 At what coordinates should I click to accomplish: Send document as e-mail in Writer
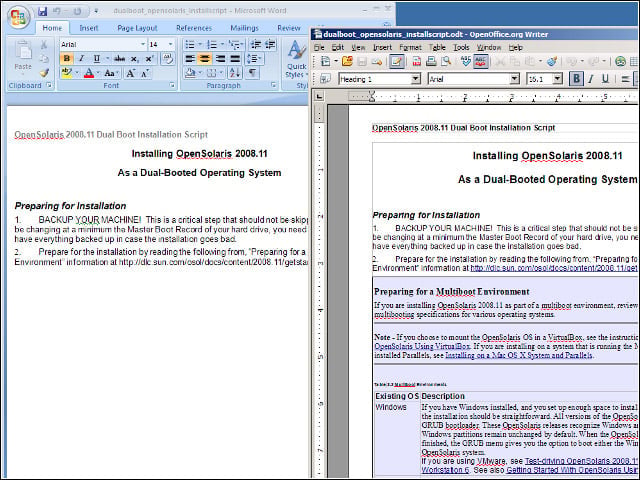coord(377,62)
